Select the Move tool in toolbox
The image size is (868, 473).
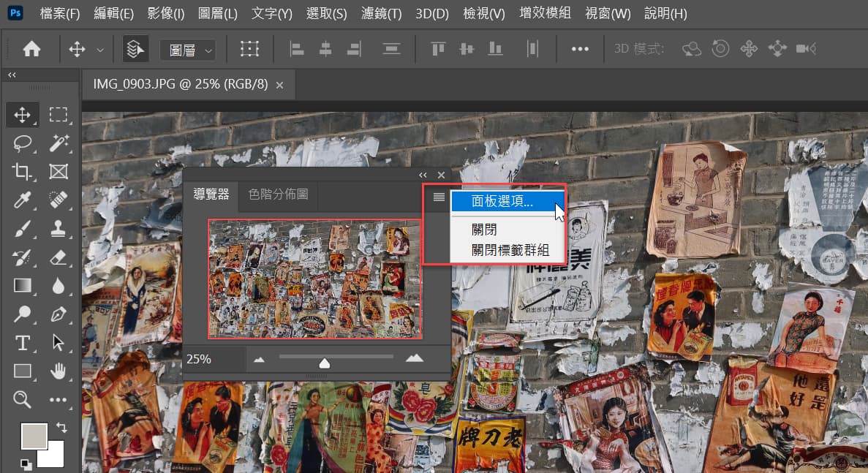(x=22, y=115)
